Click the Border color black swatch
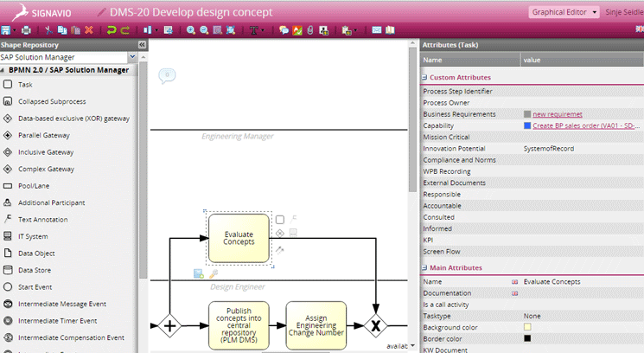Image resolution: width=644 pixels, height=353 pixels. pos(527,338)
